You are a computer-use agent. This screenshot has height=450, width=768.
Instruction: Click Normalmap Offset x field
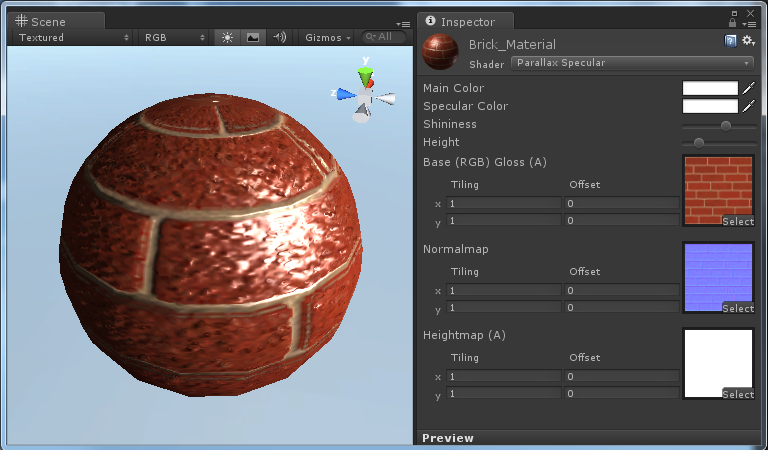tap(622, 290)
